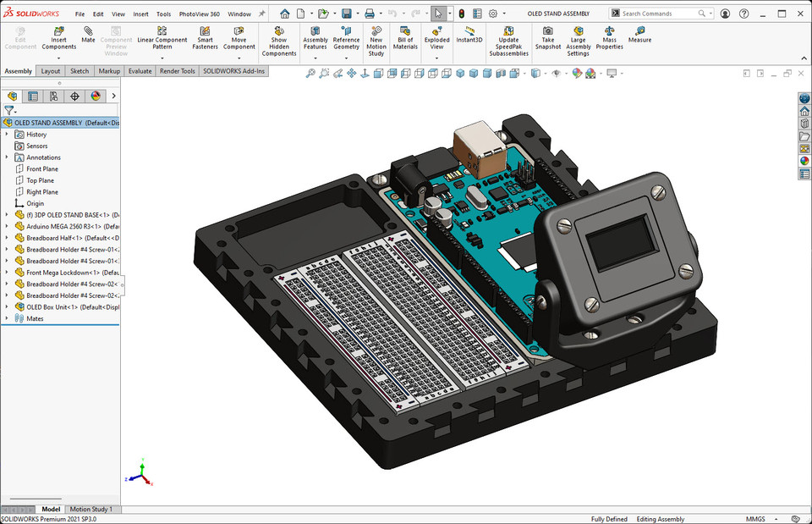Viewport: 812px width, 524px height.
Task: Click Take Snapshot
Action: point(547,38)
